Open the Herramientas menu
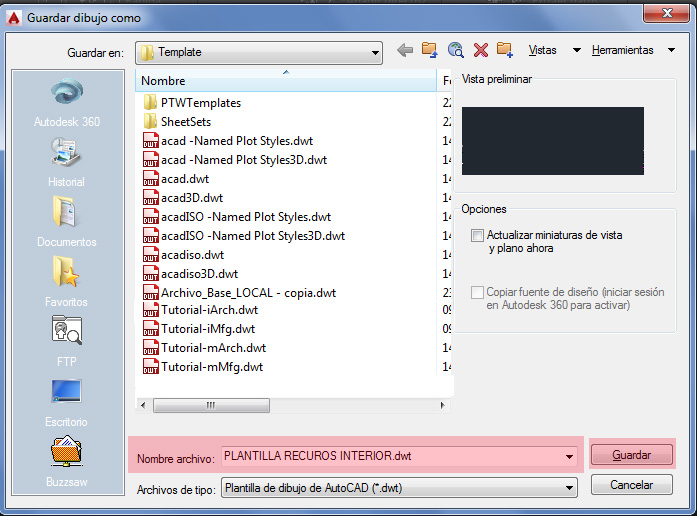The width and height of the screenshot is (697, 516). pos(622,50)
